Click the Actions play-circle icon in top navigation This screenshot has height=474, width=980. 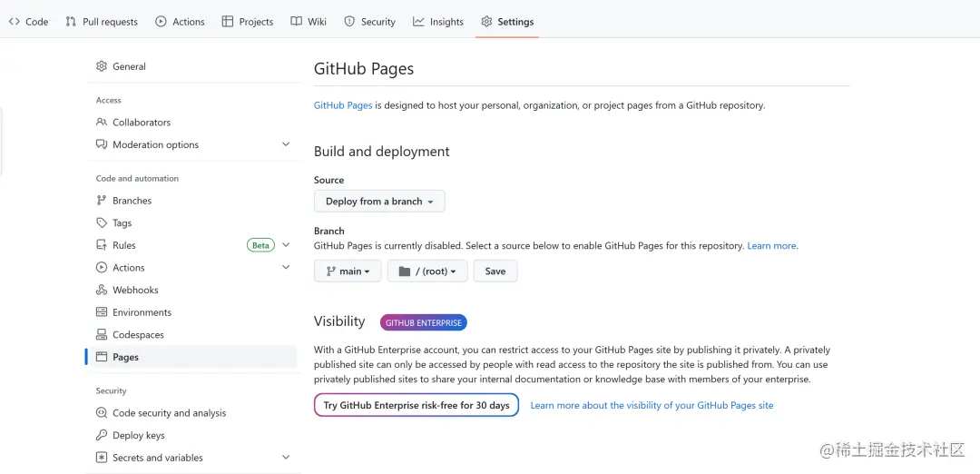161,22
